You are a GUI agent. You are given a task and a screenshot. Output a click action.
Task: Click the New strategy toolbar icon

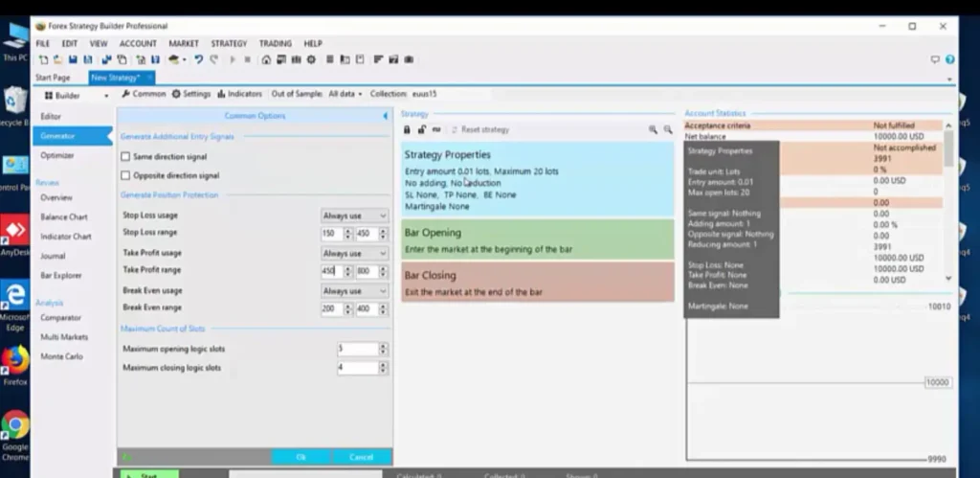43,60
